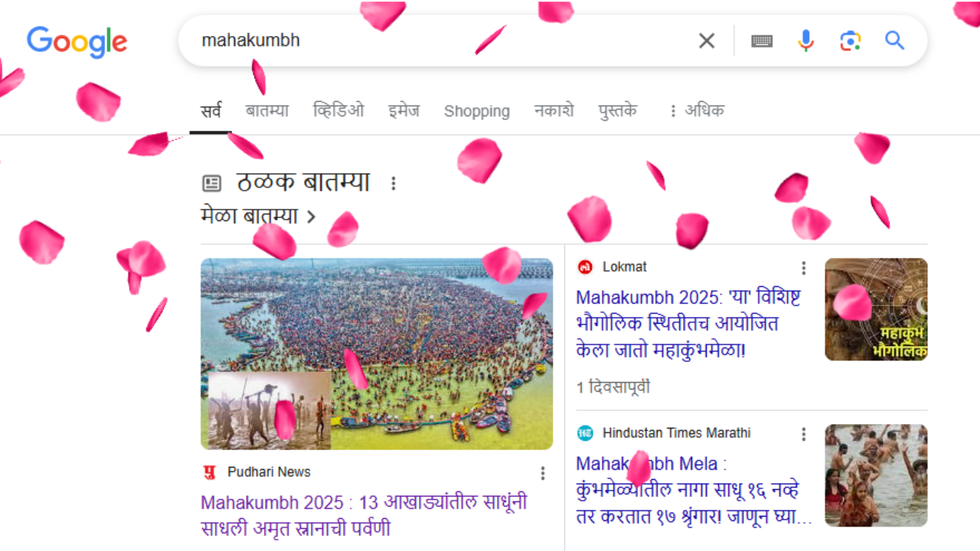980x551 pixels.
Task: Click the blue magnifier search button
Action: click(x=895, y=41)
